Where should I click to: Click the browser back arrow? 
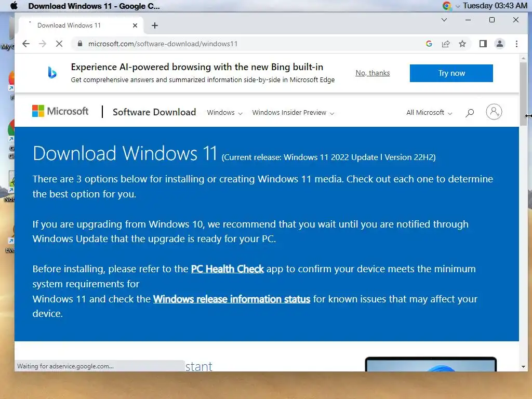click(x=26, y=44)
